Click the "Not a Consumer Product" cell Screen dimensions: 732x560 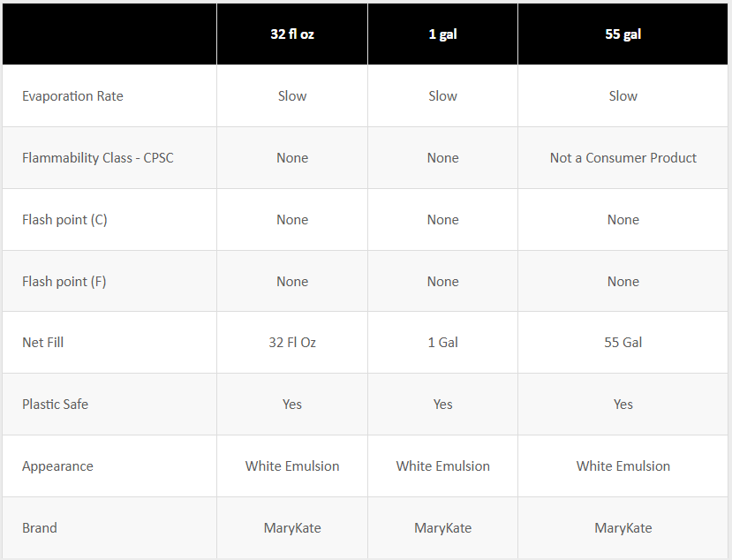pos(623,158)
